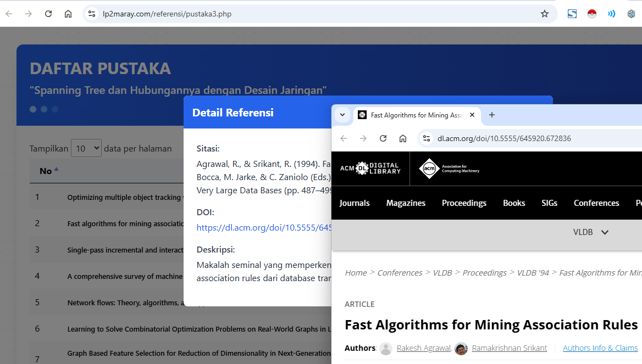Viewport: 642px width, 364px height.
Task: Click the home icon in the main browser
Action: tap(68, 14)
